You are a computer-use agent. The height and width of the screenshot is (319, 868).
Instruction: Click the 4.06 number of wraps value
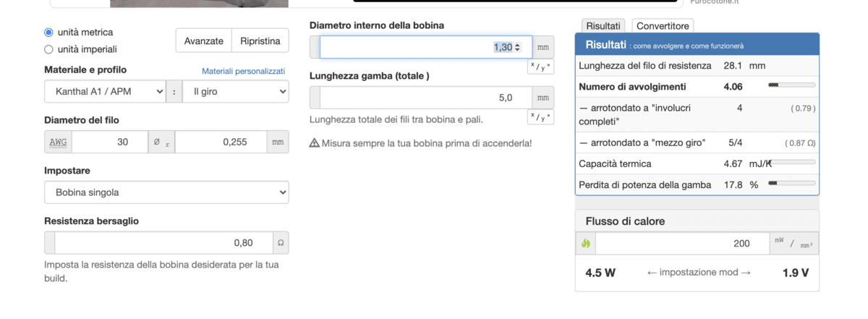[733, 87]
